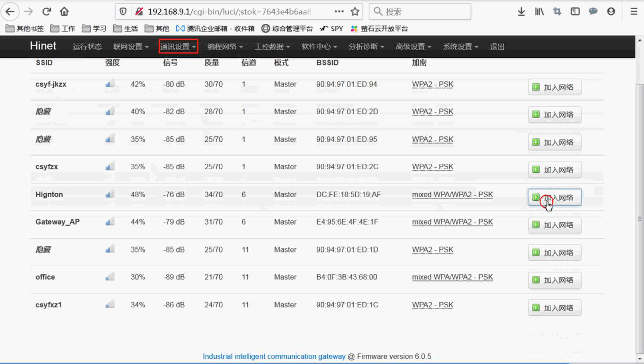Viewport: 644px width, 364px height.
Task: Open the hamburger application menu
Action: 633,11
